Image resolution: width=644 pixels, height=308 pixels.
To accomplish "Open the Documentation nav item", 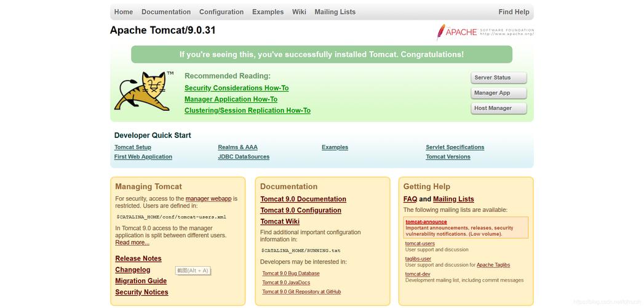I will pos(166,12).
